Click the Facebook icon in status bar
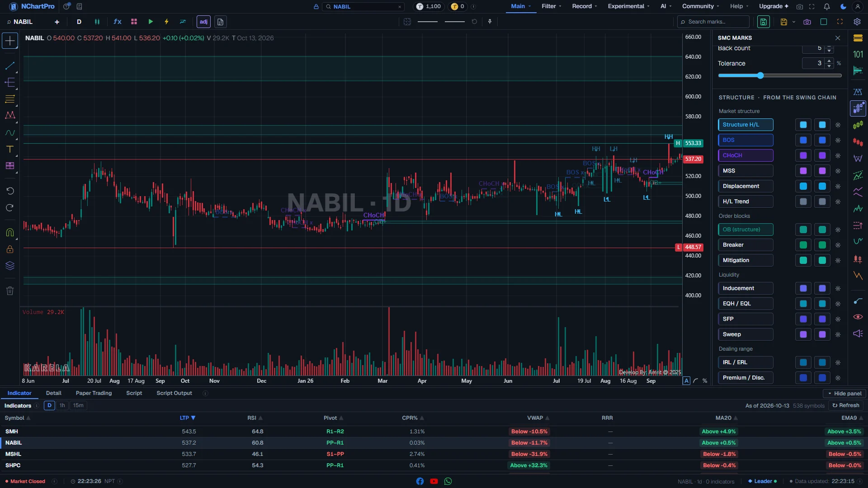868x488 pixels. click(420, 481)
